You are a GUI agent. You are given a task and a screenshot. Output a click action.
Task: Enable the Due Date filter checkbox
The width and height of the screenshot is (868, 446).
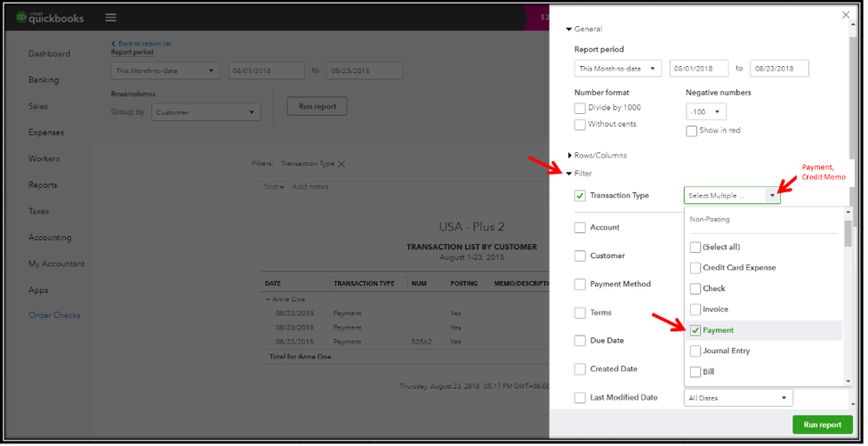click(580, 341)
